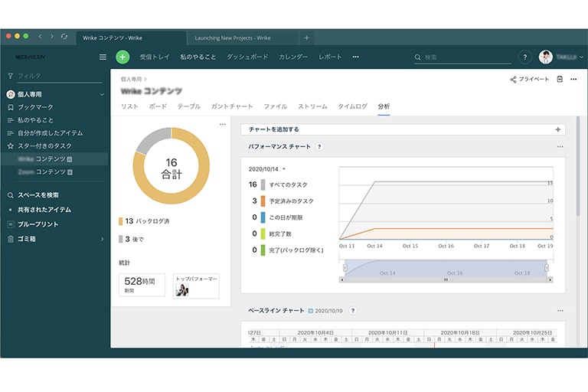588x392 pixels.
Task: Open 自分が作成したアイテム in sidebar
Action: click(51, 133)
